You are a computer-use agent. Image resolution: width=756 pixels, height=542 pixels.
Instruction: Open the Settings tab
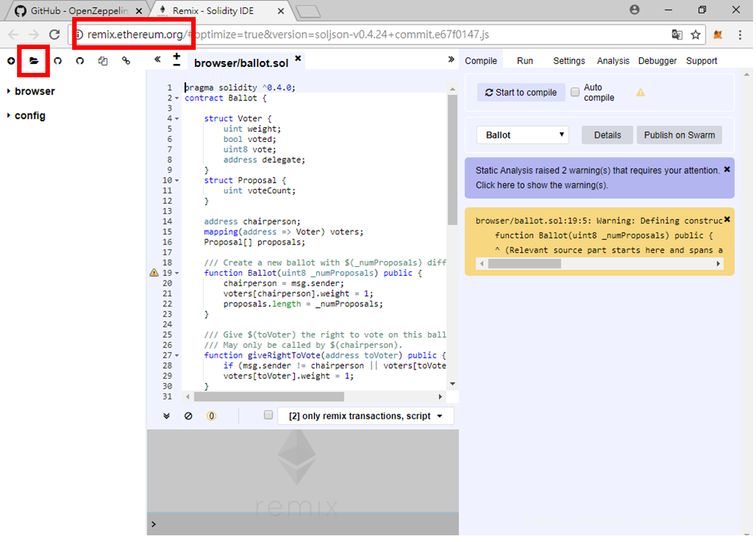[x=569, y=61]
